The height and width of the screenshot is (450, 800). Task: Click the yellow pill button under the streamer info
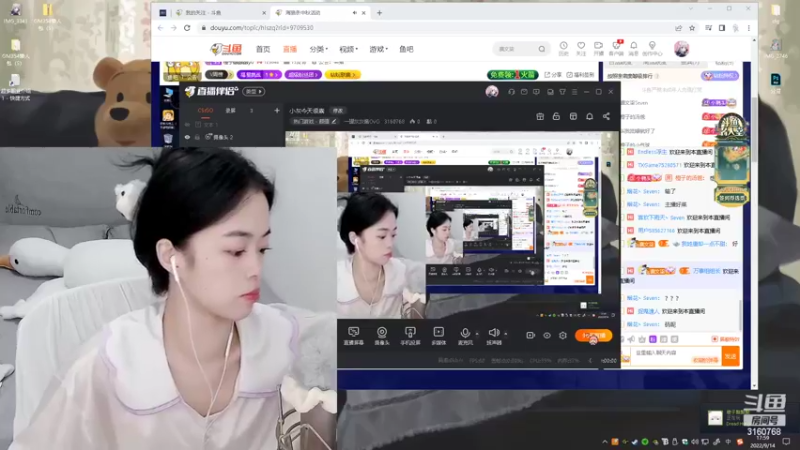point(342,74)
